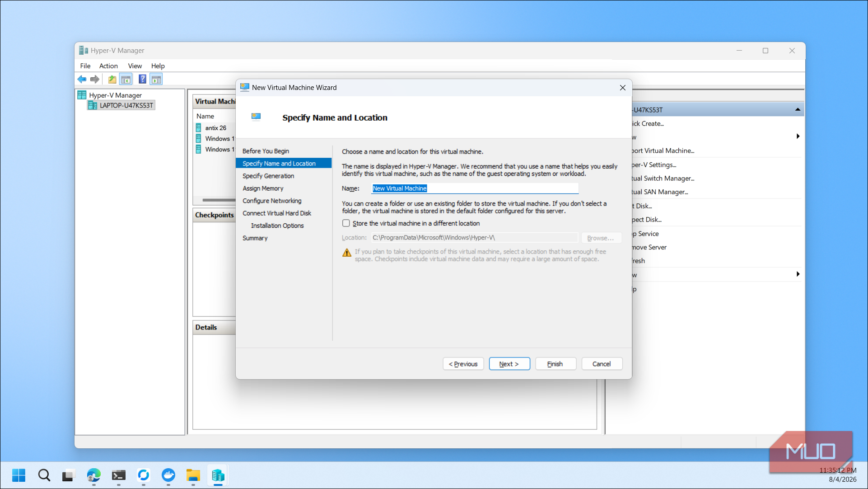Go to the Assign Memory wizard step
The height and width of the screenshot is (489, 868).
click(x=263, y=188)
